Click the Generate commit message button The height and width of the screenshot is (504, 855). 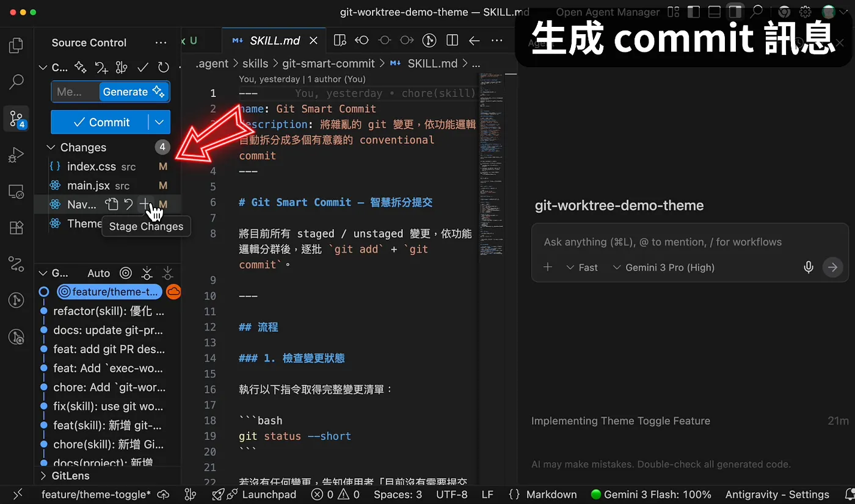click(x=133, y=92)
